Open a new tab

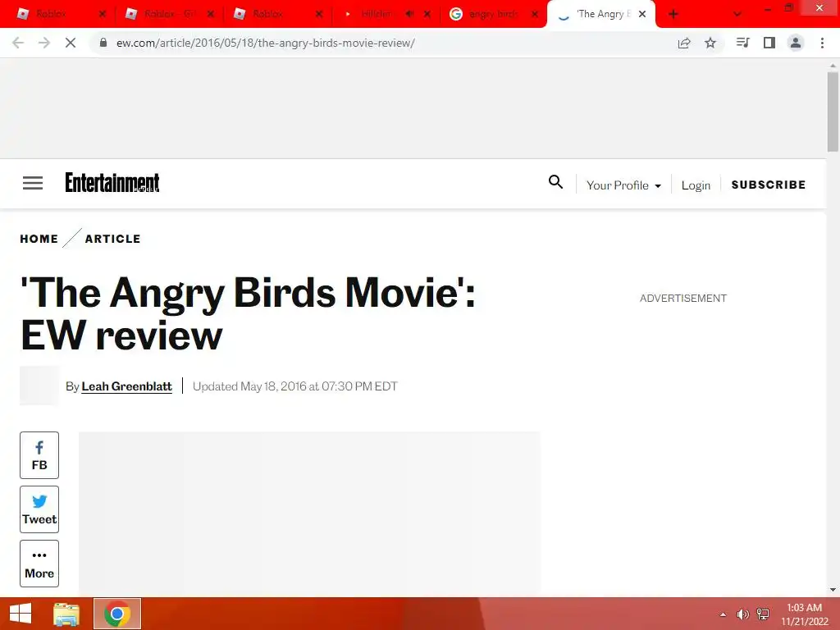(673, 14)
